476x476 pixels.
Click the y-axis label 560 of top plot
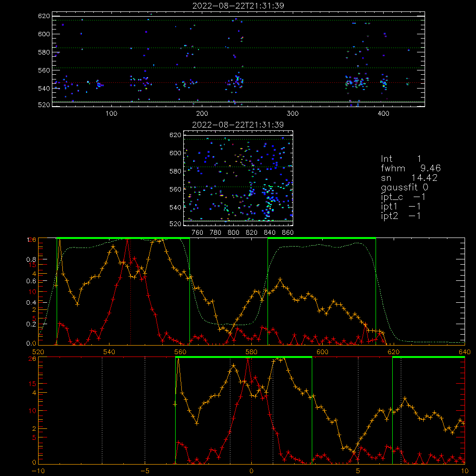coord(44,70)
